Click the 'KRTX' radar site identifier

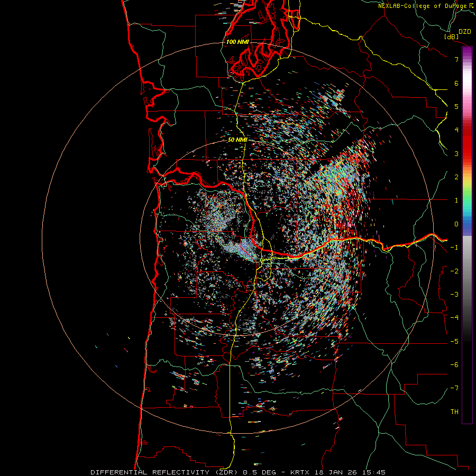coord(300,472)
